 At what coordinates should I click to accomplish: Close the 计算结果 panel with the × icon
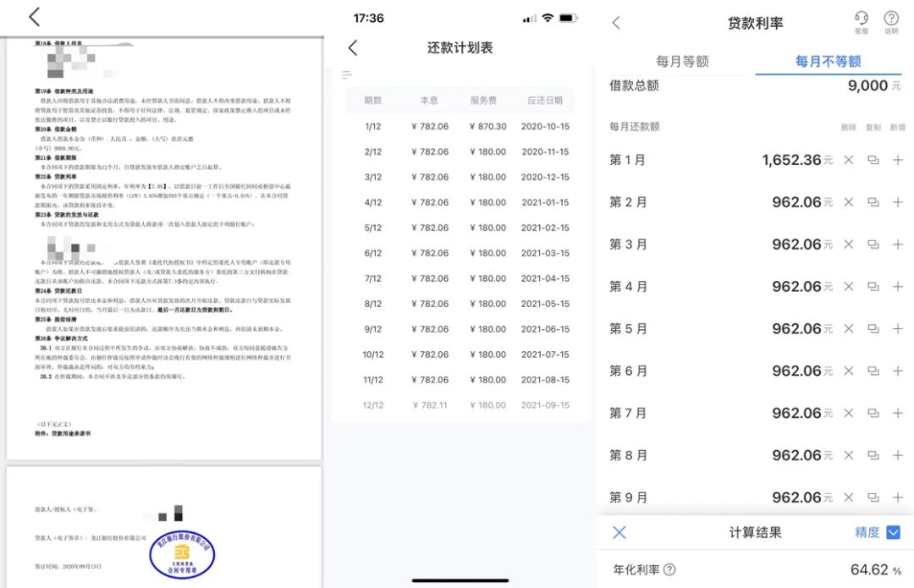619,532
